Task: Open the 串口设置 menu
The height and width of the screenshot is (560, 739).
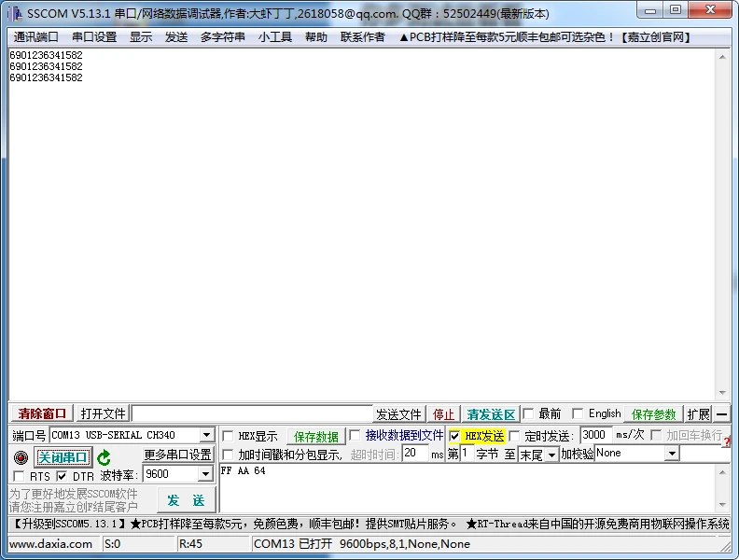Action: point(94,37)
